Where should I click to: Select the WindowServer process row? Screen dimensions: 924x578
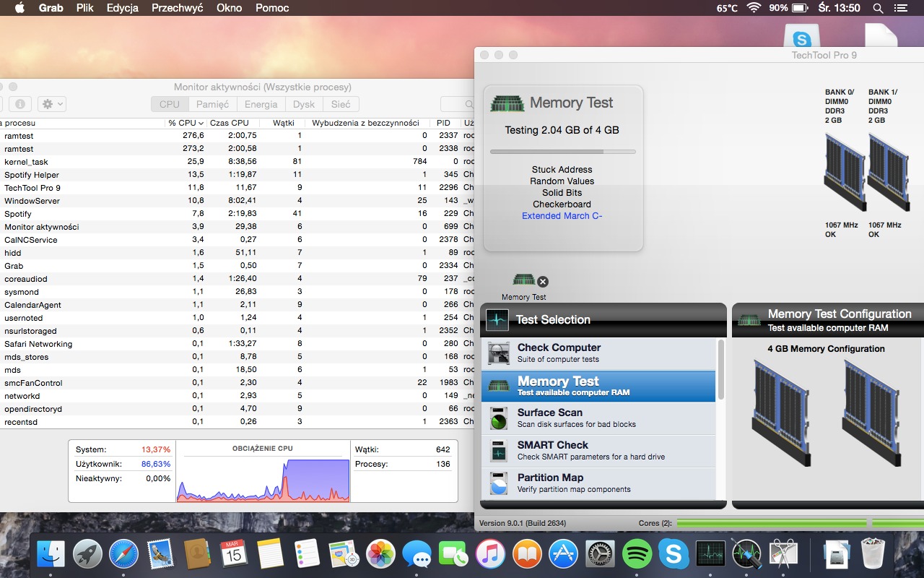(x=237, y=201)
